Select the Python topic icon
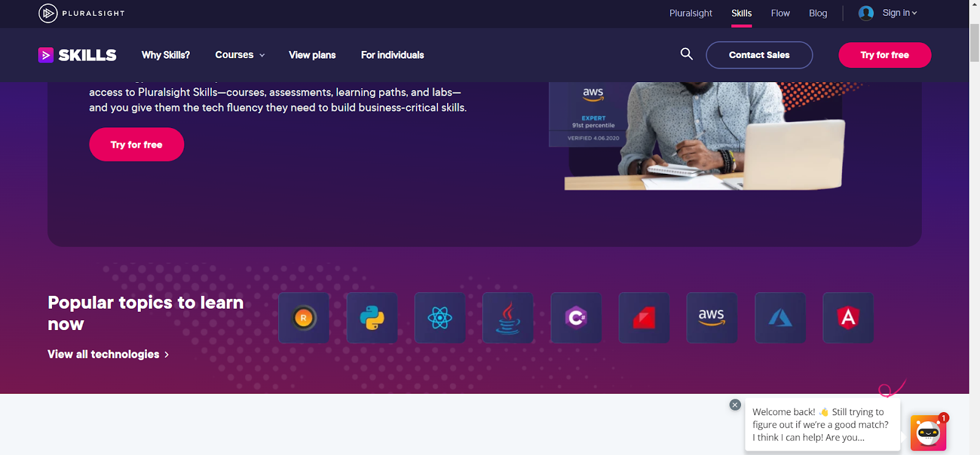 [372, 318]
